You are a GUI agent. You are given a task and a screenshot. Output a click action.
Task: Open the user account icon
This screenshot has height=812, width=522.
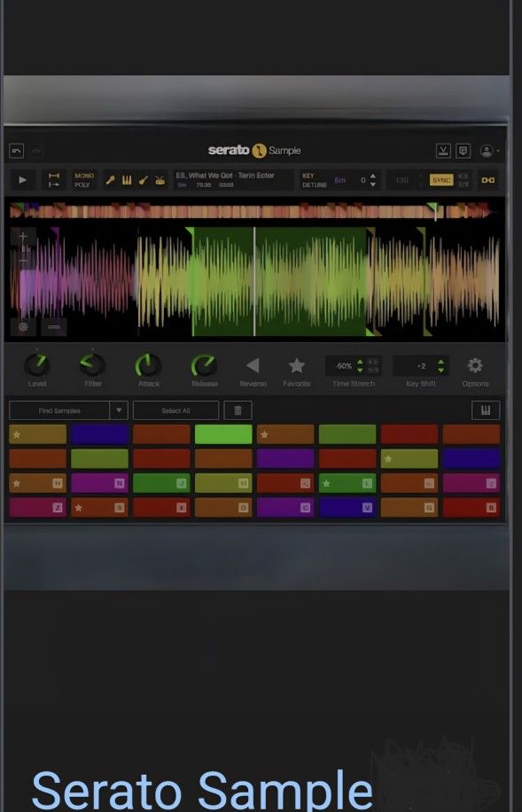tap(487, 151)
